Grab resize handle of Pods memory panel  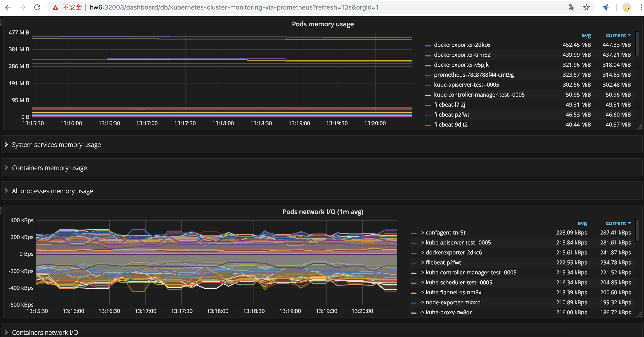(x=639, y=127)
